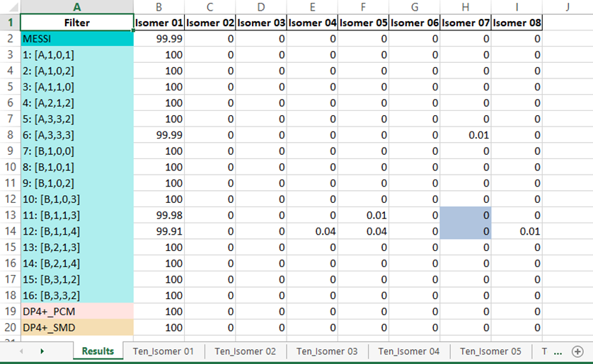Click highlighted Isomer 07 cell in row 13
Screen dimensions: 593x364
pos(466,216)
